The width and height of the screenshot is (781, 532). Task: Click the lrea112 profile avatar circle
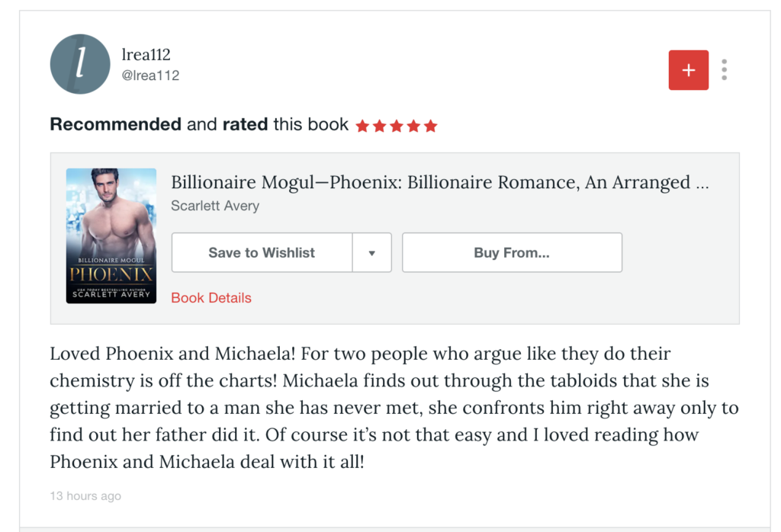(x=80, y=64)
